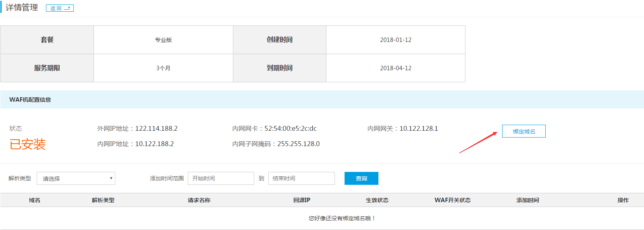Click the 专业版 package cell
The height and width of the screenshot is (230, 644).
(163, 40)
